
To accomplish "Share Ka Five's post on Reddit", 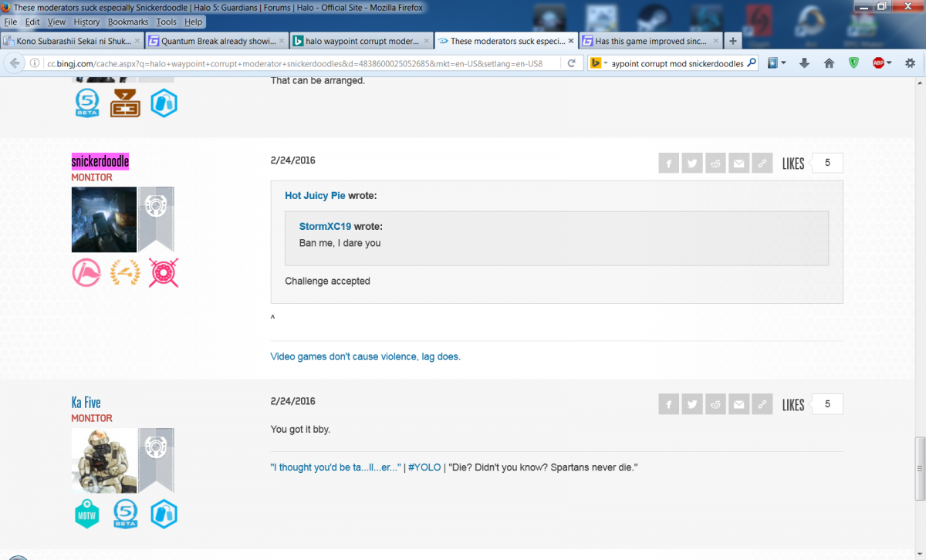I will click(x=715, y=404).
